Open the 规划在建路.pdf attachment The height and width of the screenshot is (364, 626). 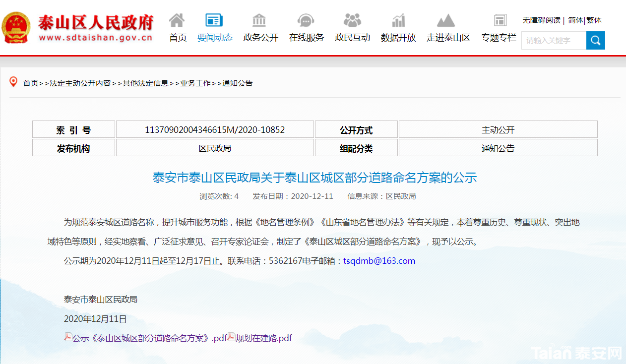click(x=264, y=338)
